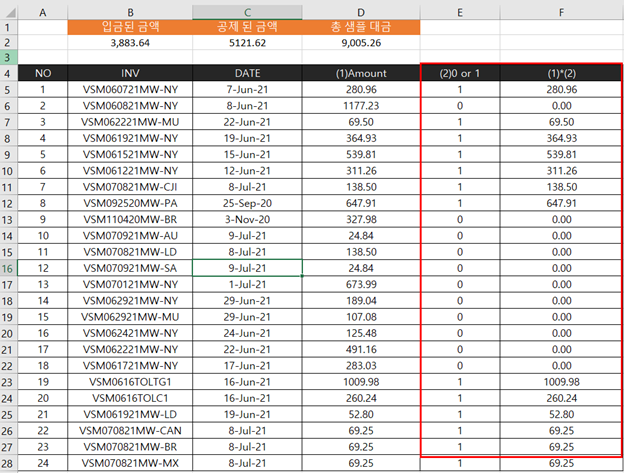The height and width of the screenshot is (473, 624).
Task: Select invoice VSM070821MW-MX cell
Action: [130, 463]
